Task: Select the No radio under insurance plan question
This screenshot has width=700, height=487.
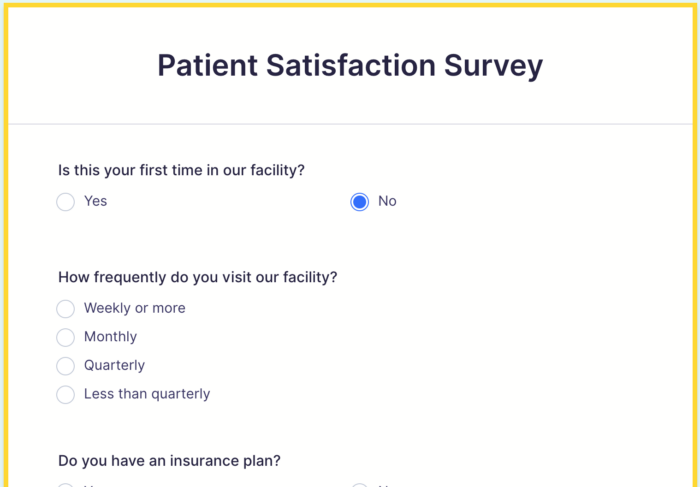Action: pyautogui.click(x=360, y=485)
